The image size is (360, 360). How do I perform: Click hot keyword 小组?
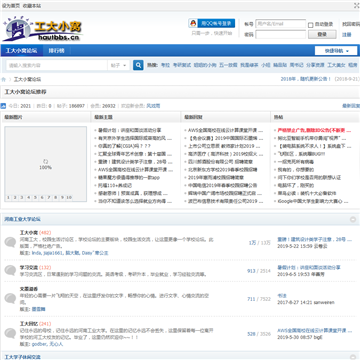pos(266,65)
